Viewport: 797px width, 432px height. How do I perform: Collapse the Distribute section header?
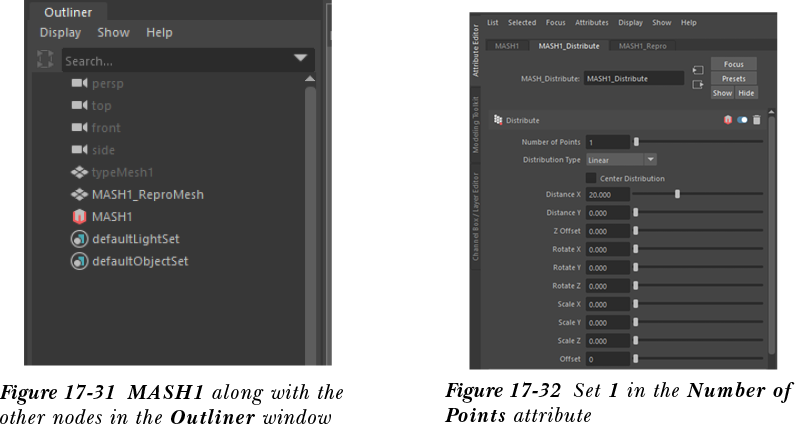[499, 120]
